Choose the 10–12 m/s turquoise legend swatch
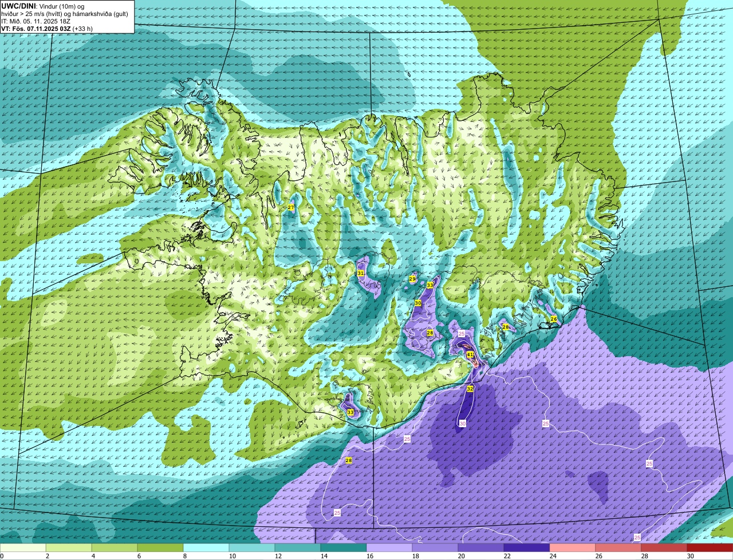733x560 pixels. click(x=252, y=547)
